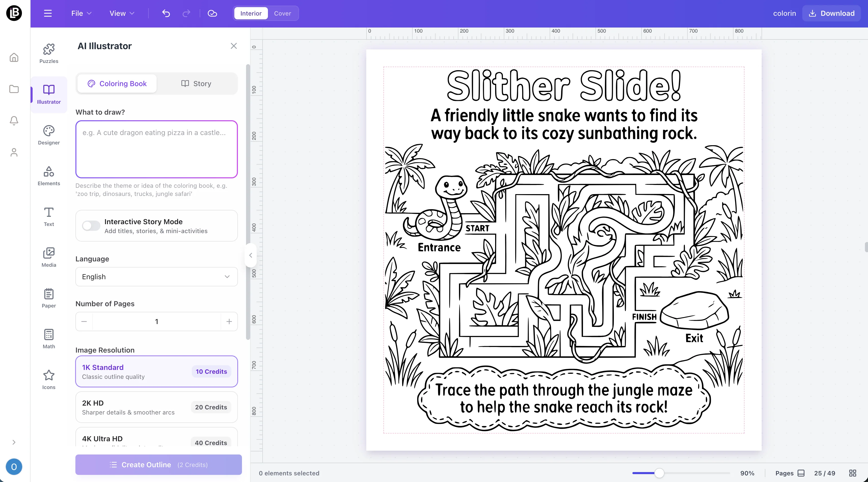Image resolution: width=868 pixels, height=482 pixels.
Task: Select 4K Ultra HD resolution
Action: [156, 437]
